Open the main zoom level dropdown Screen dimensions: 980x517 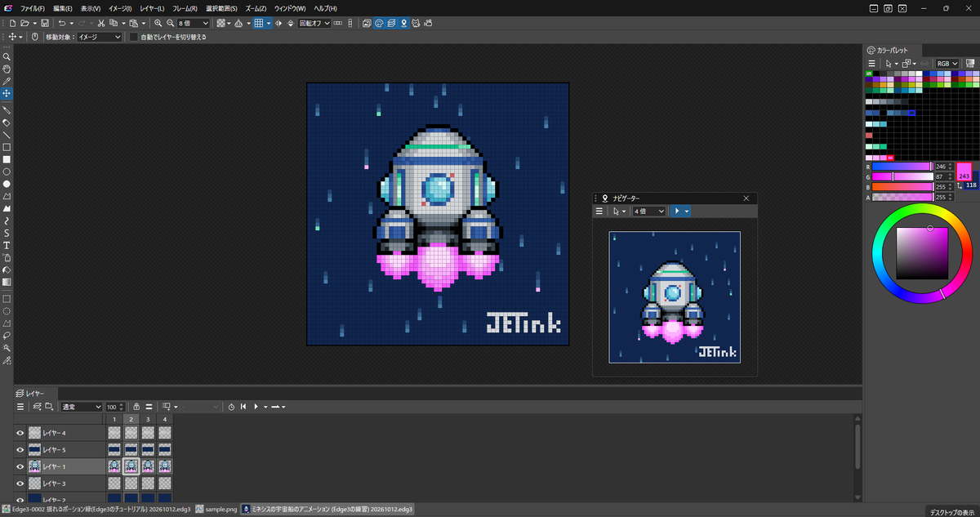click(194, 23)
